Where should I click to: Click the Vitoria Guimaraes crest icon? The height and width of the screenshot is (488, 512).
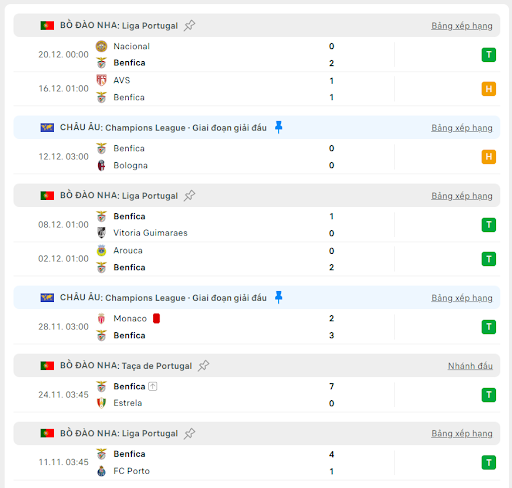[101, 233]
